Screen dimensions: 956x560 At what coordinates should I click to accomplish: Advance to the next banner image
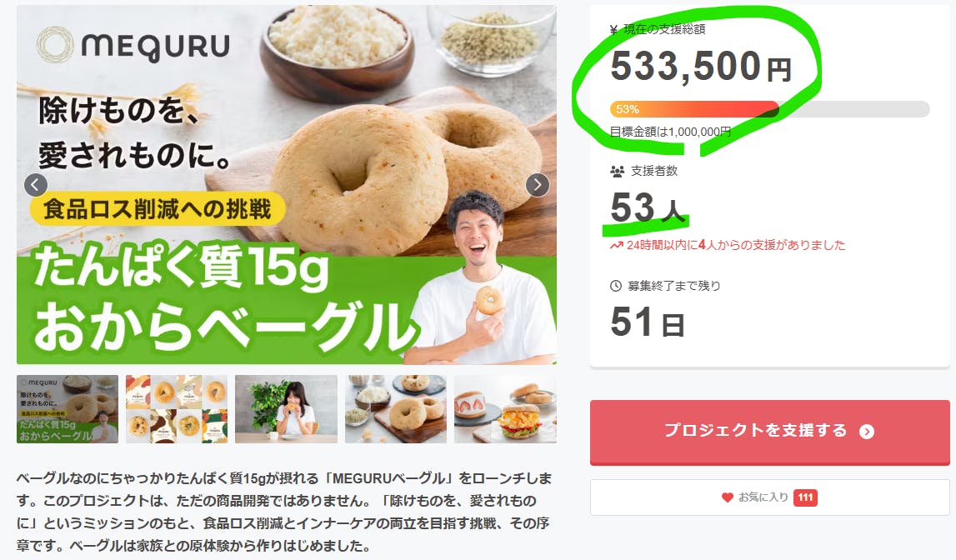click(x=537, y=185)
